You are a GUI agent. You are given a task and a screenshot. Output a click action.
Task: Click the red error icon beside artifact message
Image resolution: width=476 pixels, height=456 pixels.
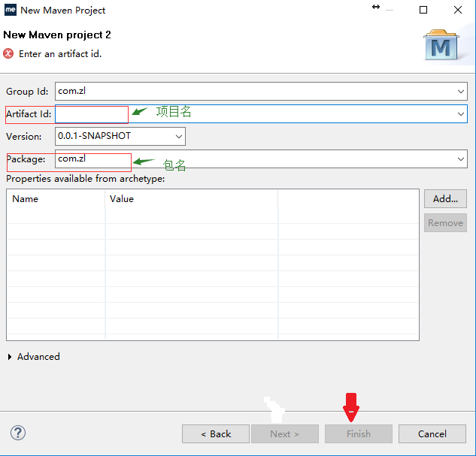coord(8,53)
